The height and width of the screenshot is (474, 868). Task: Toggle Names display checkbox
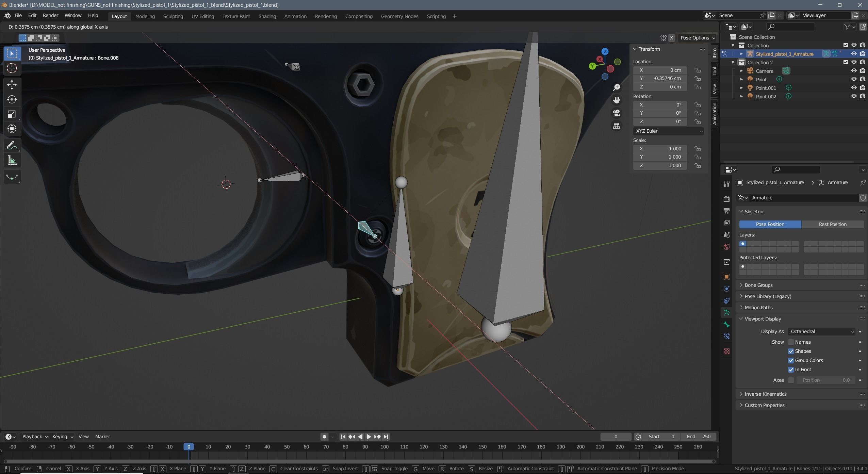[791, 342]
